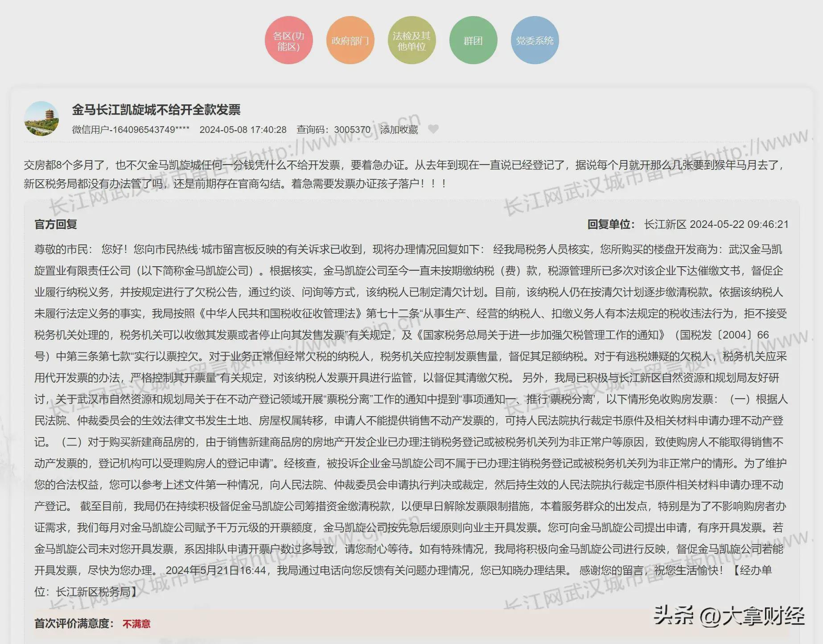Click the username 微信用户-164096543749****
This screenshot has height=644, width=823.
pyautogui.click(x=131, y=130)
